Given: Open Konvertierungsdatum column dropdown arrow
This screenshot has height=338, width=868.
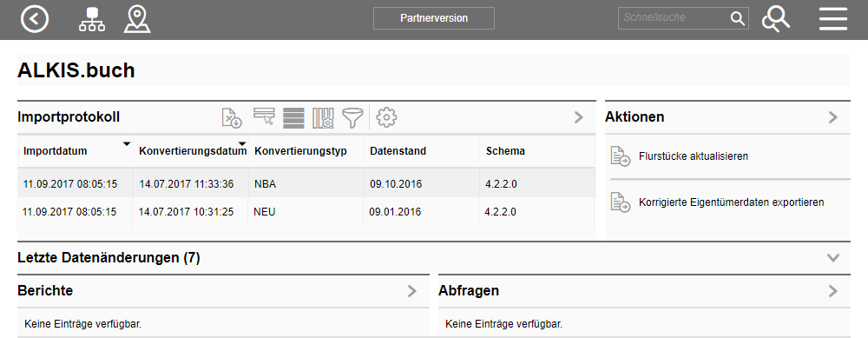Looking at the screenshot, I should click(x=242, y=143).
